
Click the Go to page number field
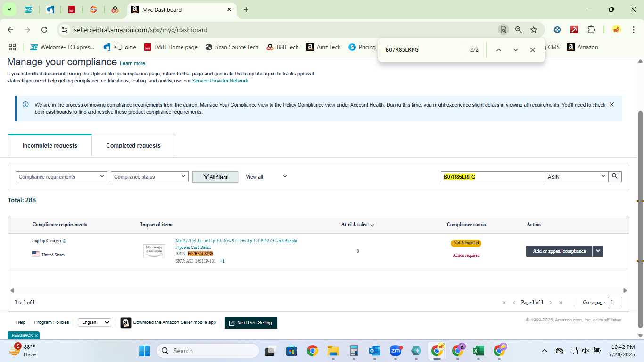coord(615,302)
